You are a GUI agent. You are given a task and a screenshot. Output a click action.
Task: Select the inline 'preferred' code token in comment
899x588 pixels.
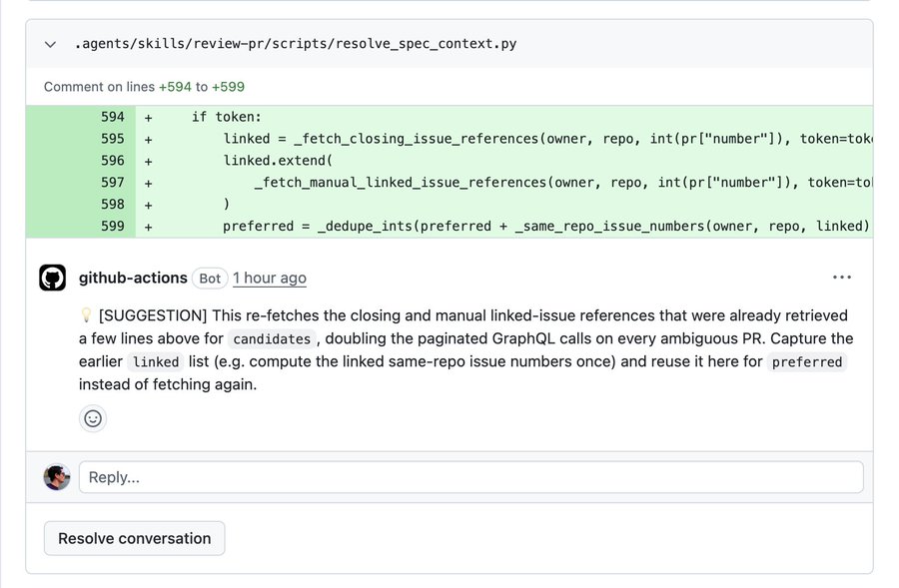tap(807, 361)
